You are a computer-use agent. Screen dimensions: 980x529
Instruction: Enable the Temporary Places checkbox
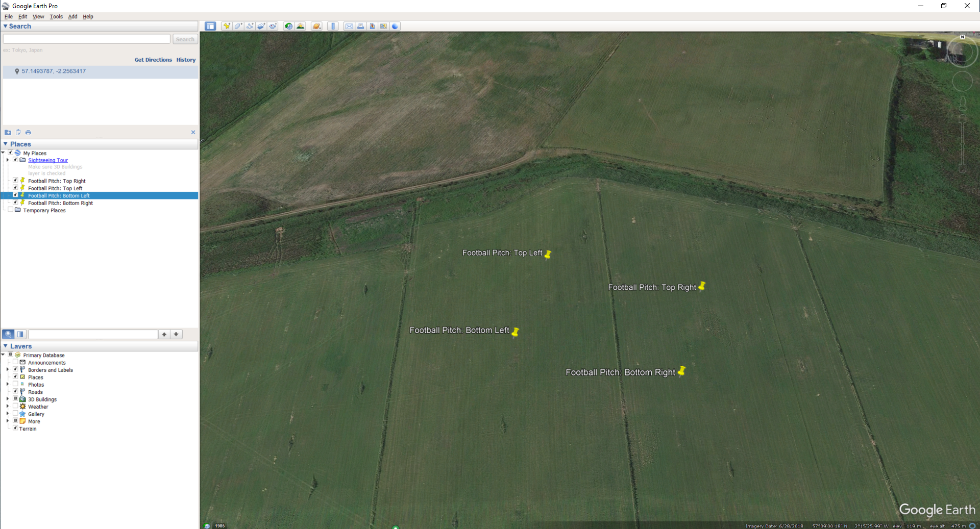tap(11, 210)
